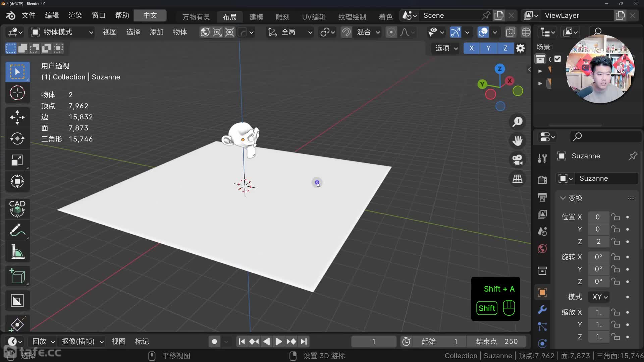Select the Move tool in toolbar
This screenshot has height=362, width=644.
[17, 117]
